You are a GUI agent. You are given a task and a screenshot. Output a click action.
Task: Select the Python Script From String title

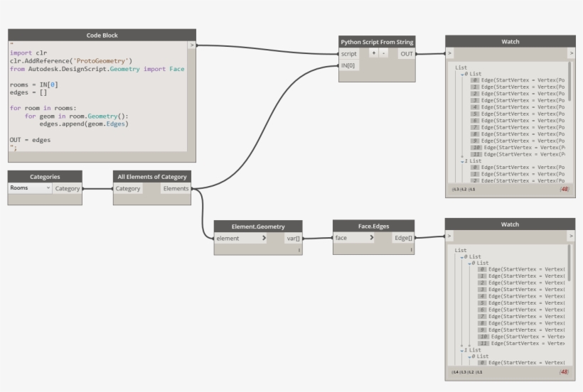[x=377, y=42]
